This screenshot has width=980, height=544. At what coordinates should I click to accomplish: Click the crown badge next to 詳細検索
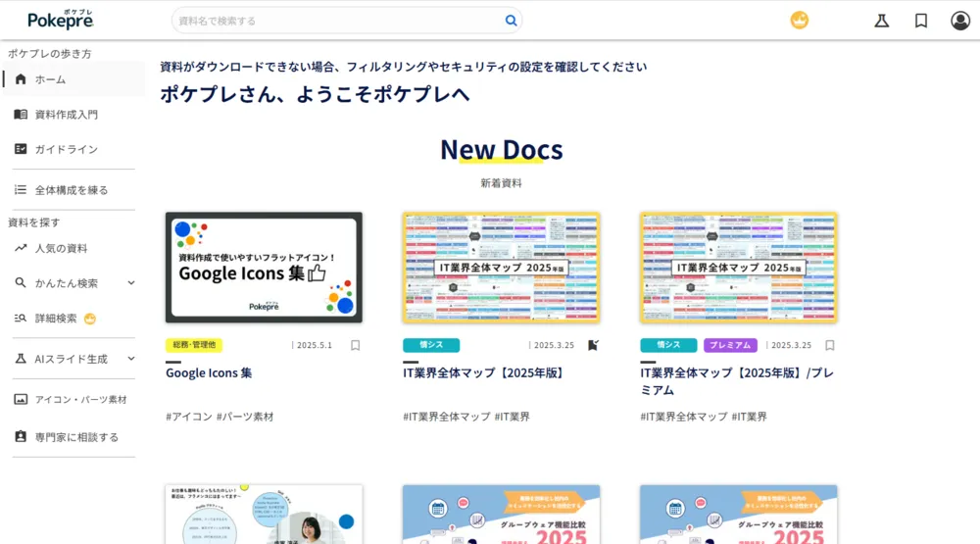90,319
